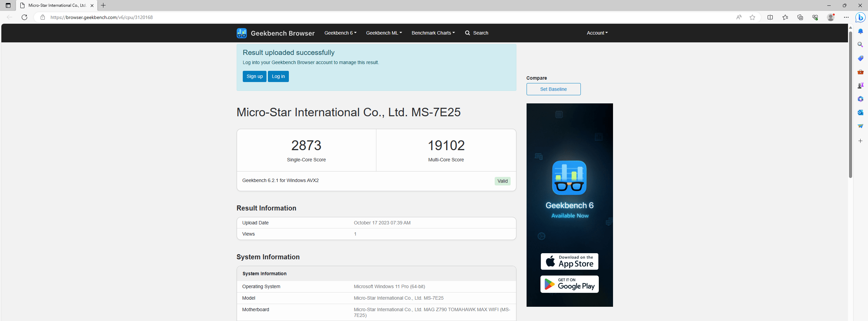Screen dimensions: 868x321
Task: Add page to favorites with star icon
Action: tap(752, 17)
